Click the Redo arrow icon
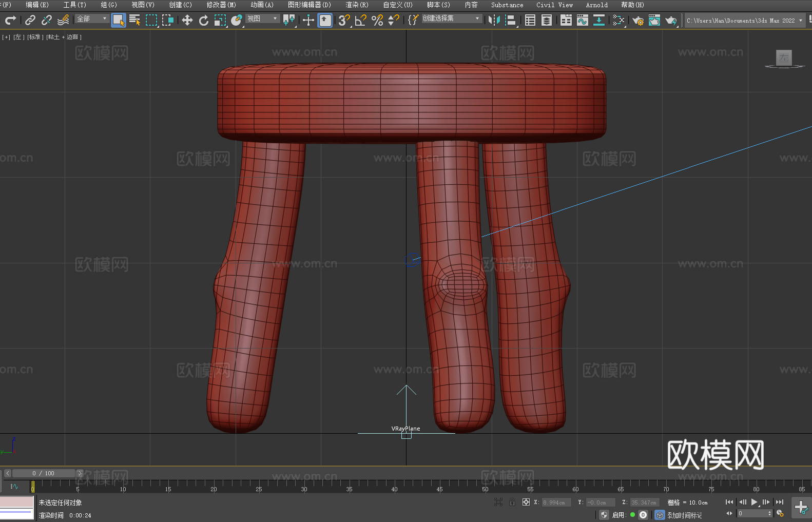 pyautogui.click(x=10, y=20)
